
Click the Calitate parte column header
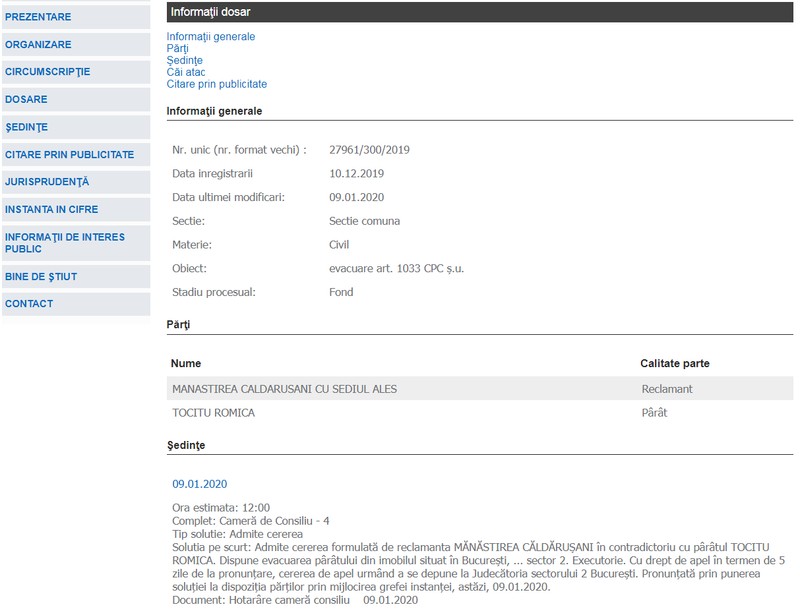coord(675,363)
